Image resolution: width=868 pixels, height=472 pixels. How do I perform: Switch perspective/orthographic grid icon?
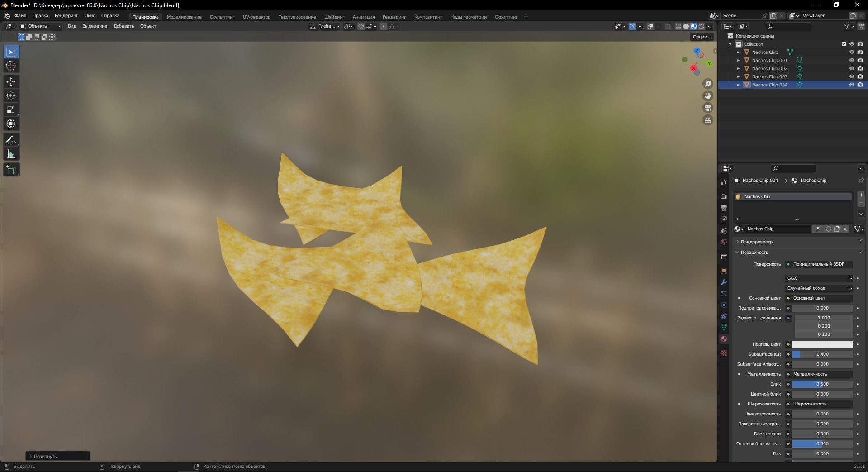[708, 120]
